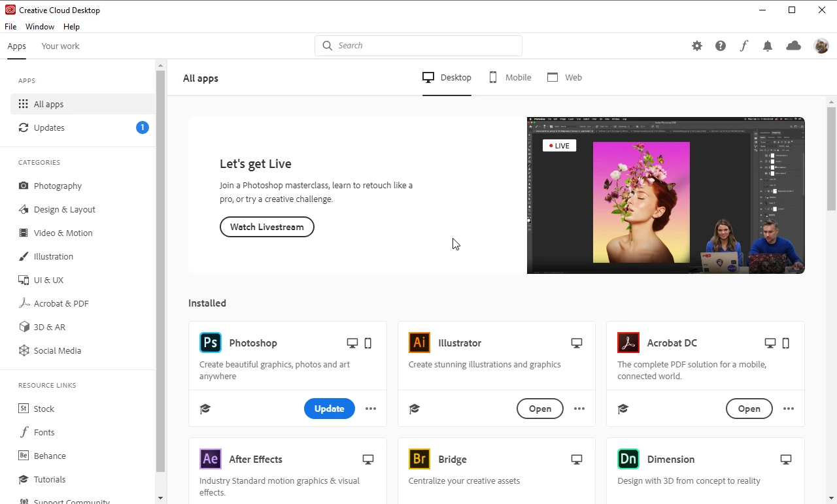Open the Fonts resource link

pyautogui.click(x=36, y=432)
